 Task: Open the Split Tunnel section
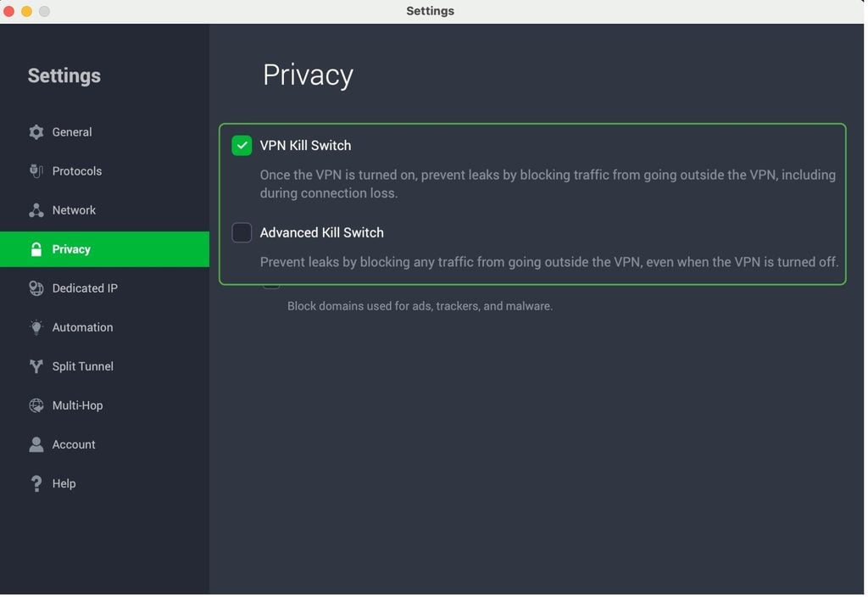click(x=104, y=366)
